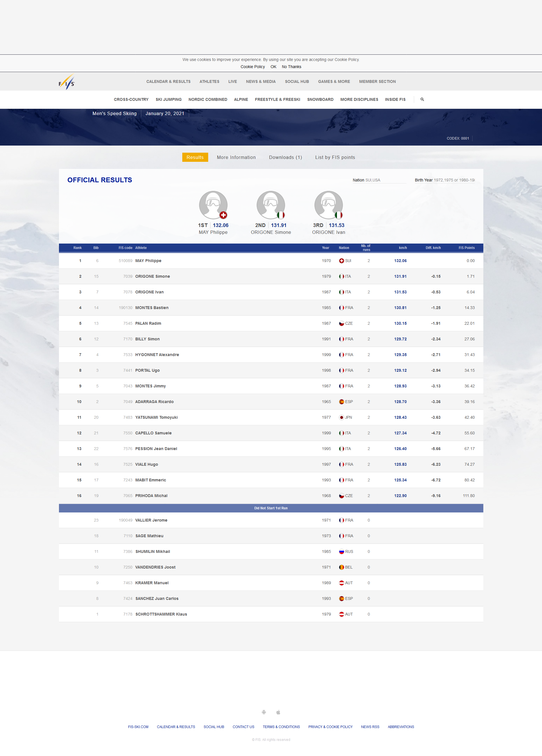Open the search magnifier icon
Image resolution: width=542 pixels, height=756 pixels.
pyautogui.click(x=422, y=99)
